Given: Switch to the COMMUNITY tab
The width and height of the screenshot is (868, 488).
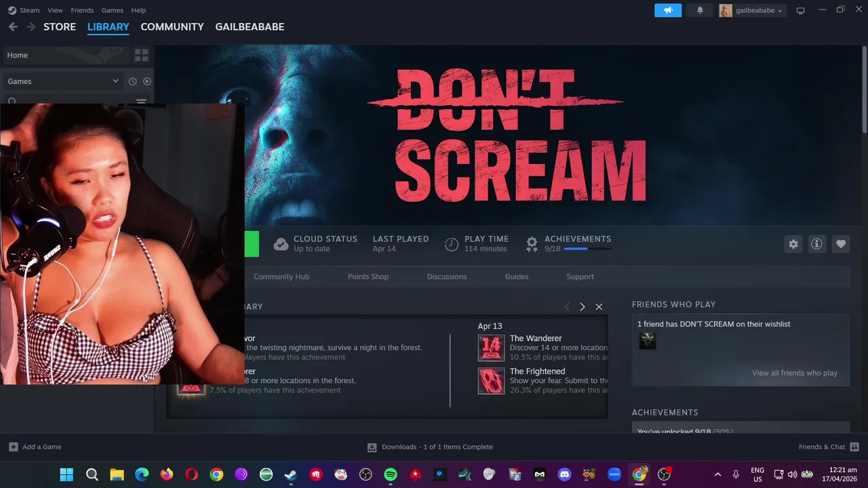Looking at the screenshot, I should tap(172, 26).
